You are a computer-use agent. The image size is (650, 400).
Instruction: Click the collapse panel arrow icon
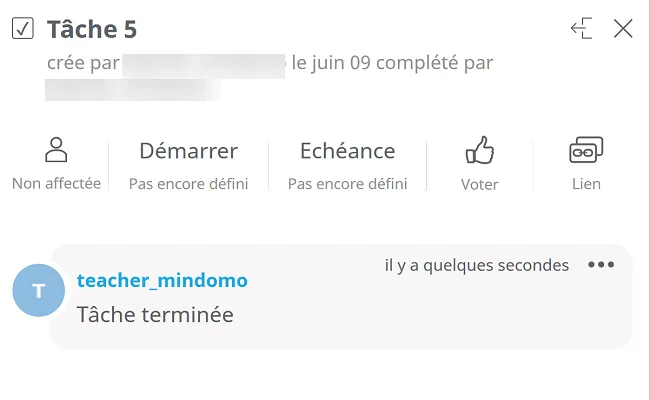[x=582, y=29]
